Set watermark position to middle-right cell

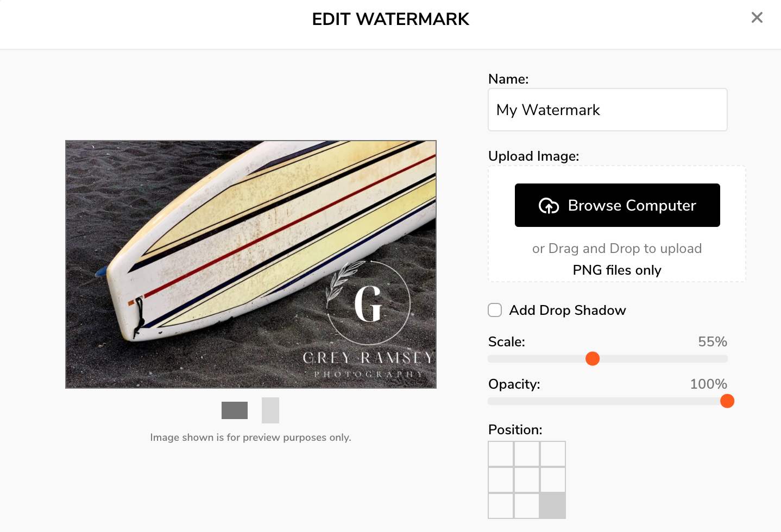553,480
